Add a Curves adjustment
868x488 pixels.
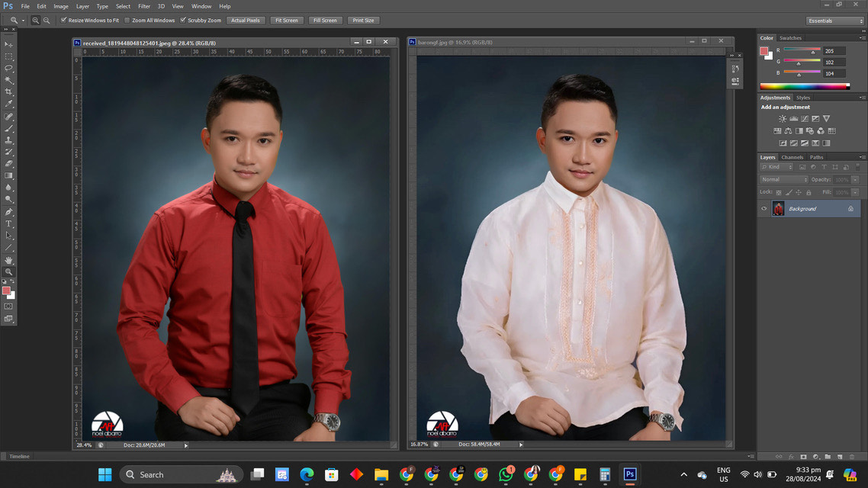click(x=805, y=118)
